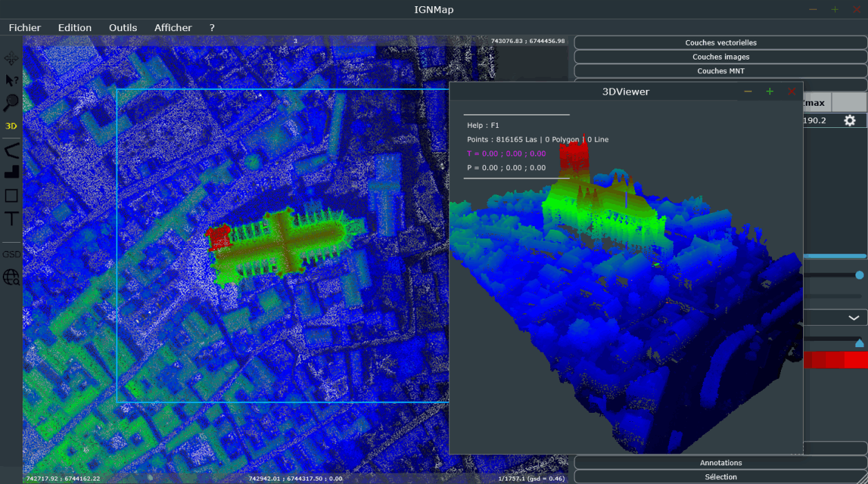Select the polyline drawing tool
This screenshot has height=484, width=868.
pyautogui.click(x=12, y=150)
